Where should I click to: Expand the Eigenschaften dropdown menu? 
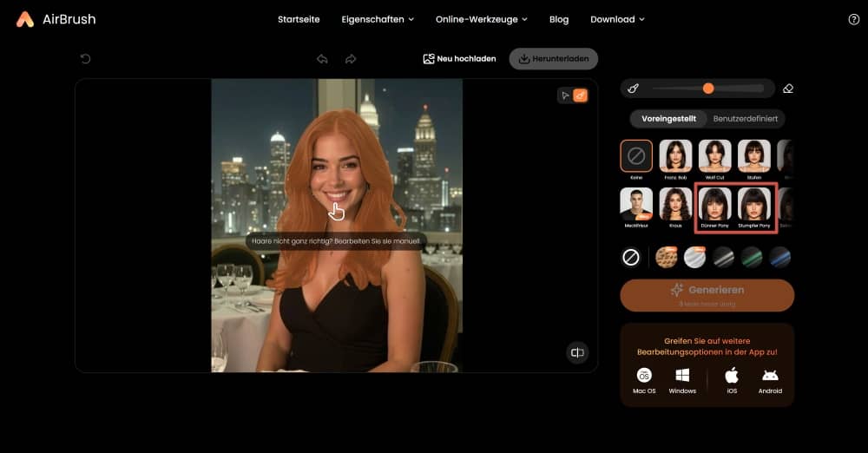(x=378, y=19)
